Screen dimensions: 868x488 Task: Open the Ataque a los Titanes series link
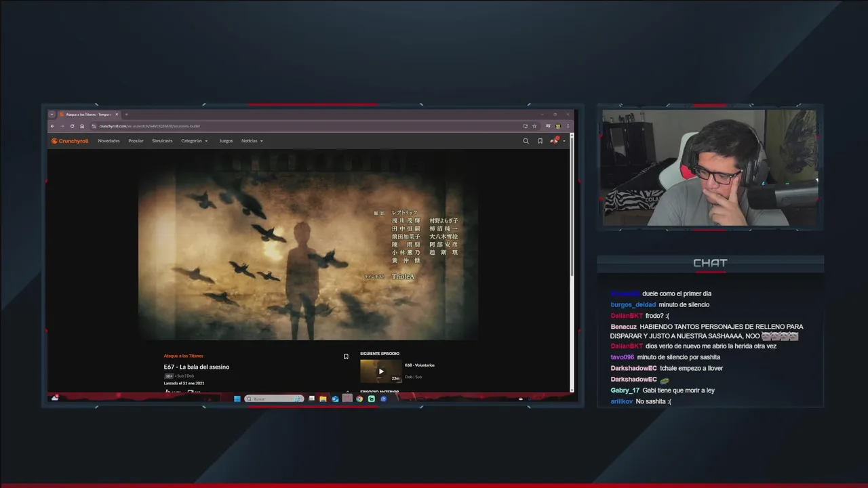[x=183, y=356]
